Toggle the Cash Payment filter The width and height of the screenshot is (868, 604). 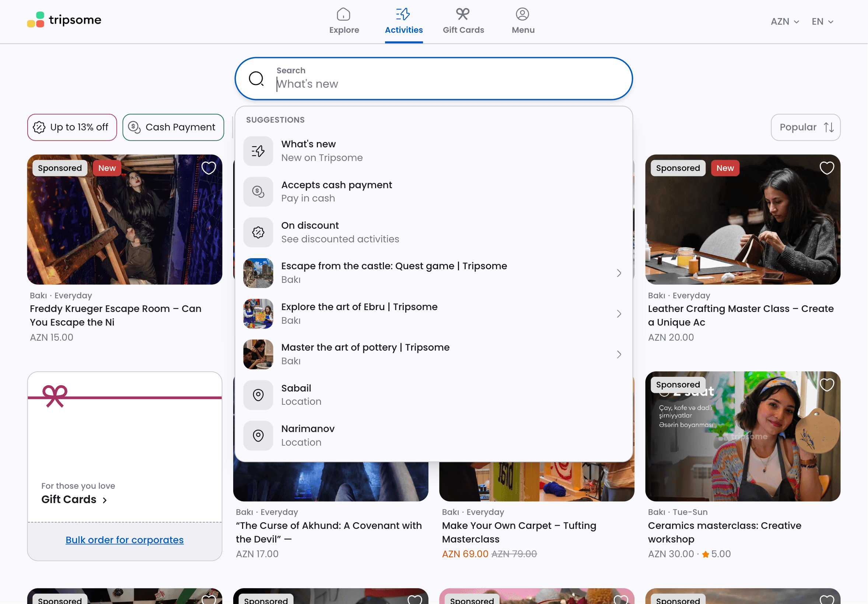point(173,127)
